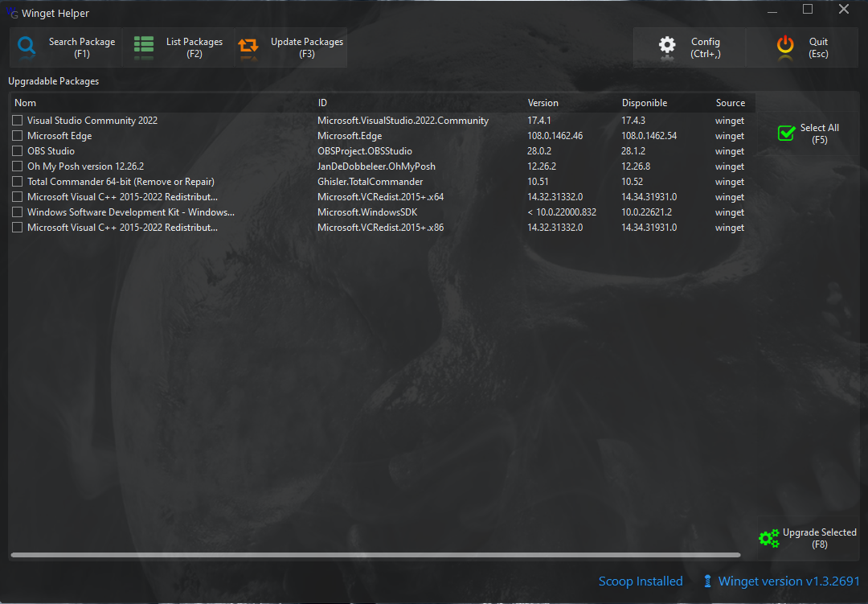Tick the OBS Studio checkbox
The width and height of the screenshot is (868, 604).
[x=17, y=150]
